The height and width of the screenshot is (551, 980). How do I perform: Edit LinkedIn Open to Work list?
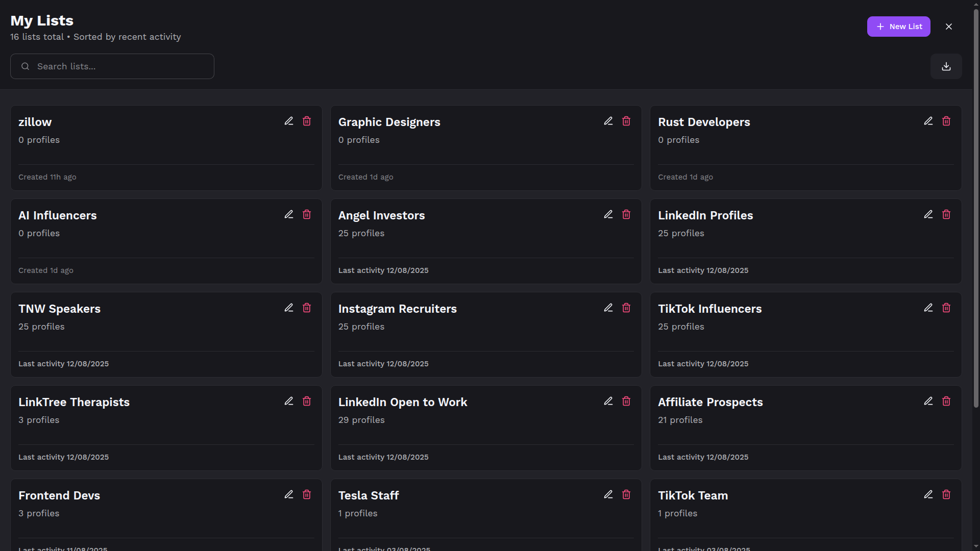coord(608,401)
